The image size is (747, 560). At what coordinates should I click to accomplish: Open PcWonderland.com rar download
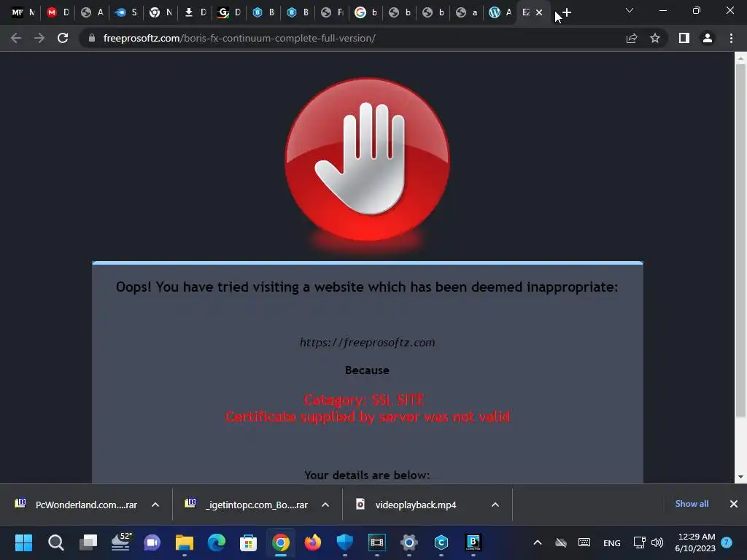(x=77, y=505)
